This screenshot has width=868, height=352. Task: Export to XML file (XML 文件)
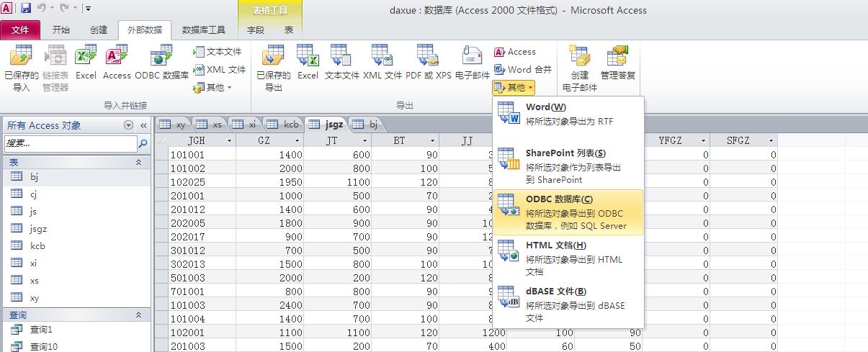coord(382,63)
